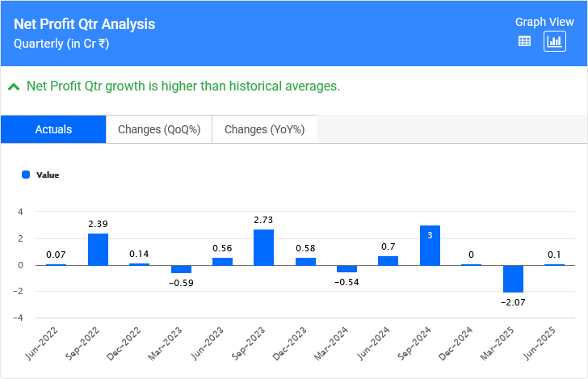Viewport: 588px width, 379px height.
Task: Click the Mar-2024 negative bar
Action: (346, 269)
